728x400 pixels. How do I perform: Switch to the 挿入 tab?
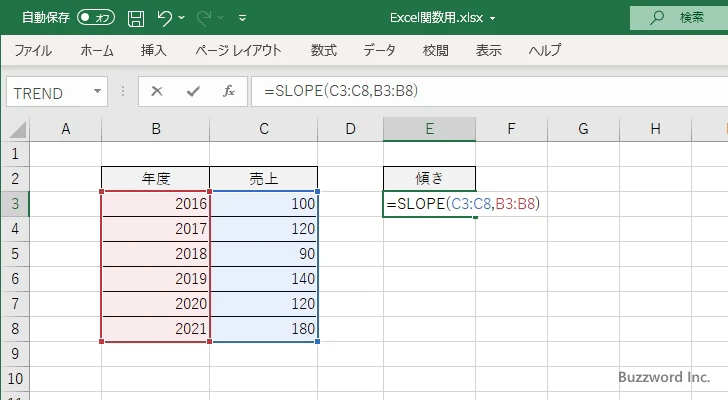(154, 50)
